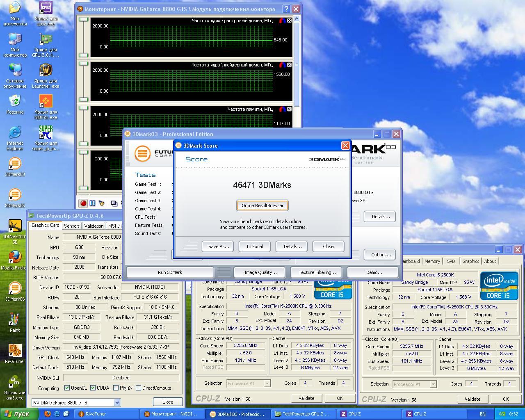Expand the GeForce 8800 GTS card selector in GPU-Z

[x=116, y=402]
